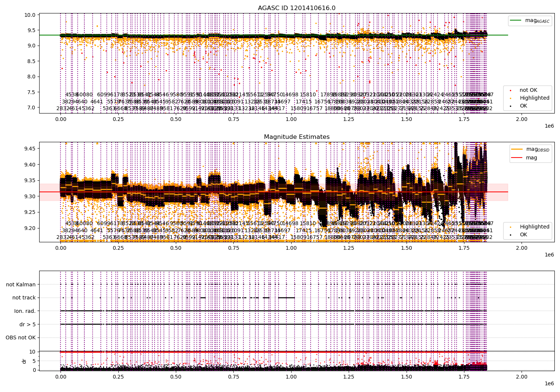The width and height of the screenshot is (560, 392).
Task: Click the "7.5" y-axis tick label
Action: coord(32,92)
